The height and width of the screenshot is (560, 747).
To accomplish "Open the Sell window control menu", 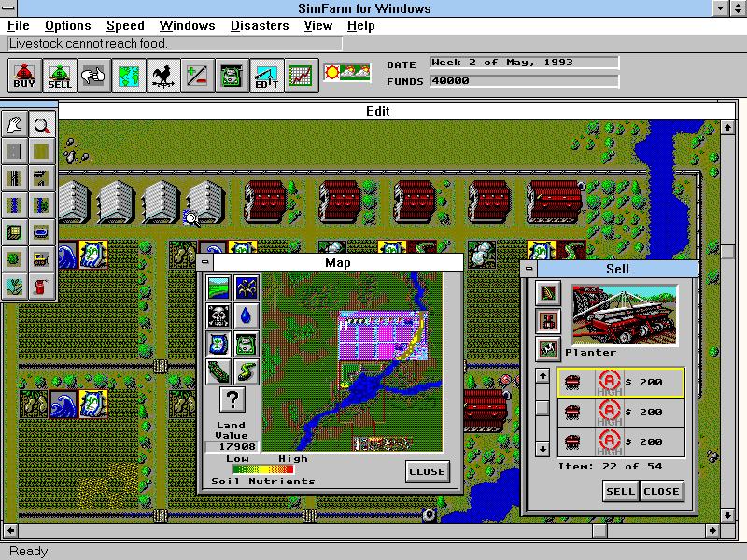I will click(x=529, y=269).
